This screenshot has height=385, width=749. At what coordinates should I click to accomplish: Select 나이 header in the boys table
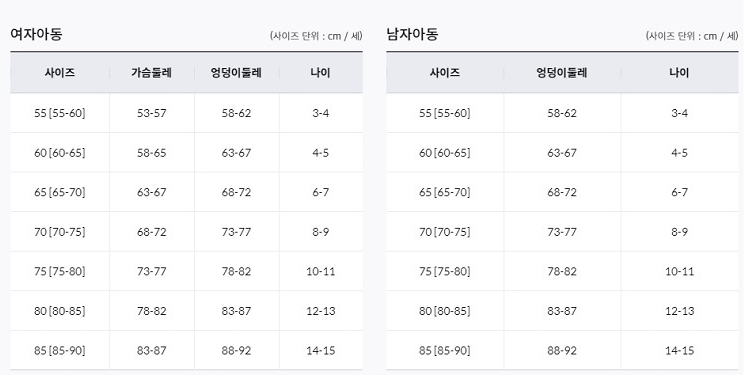pyautogui.click(x=679, y=73)
